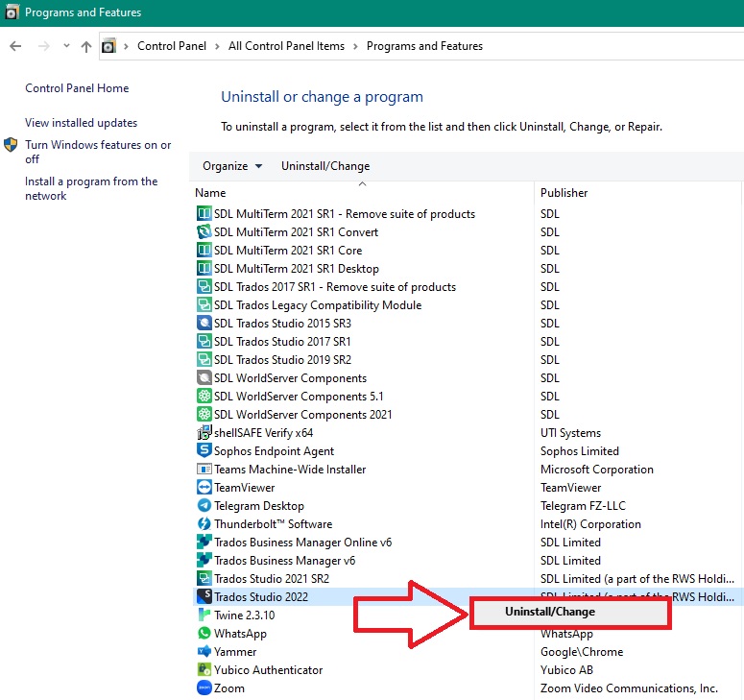Expand the chevron after Control Panel breadcrumb
The height and width of the screenshot is (700, 744).
217,46
